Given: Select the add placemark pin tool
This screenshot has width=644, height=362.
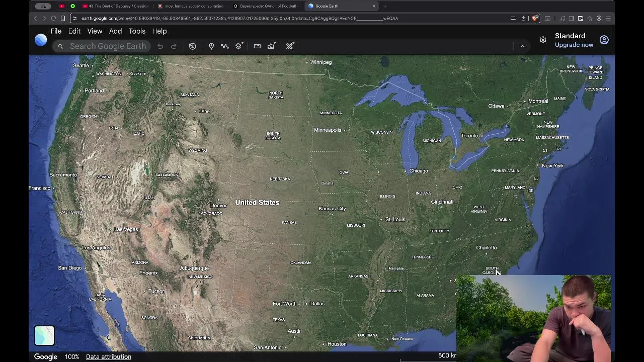Looking at the screenshot, I should tap(211, 46).
